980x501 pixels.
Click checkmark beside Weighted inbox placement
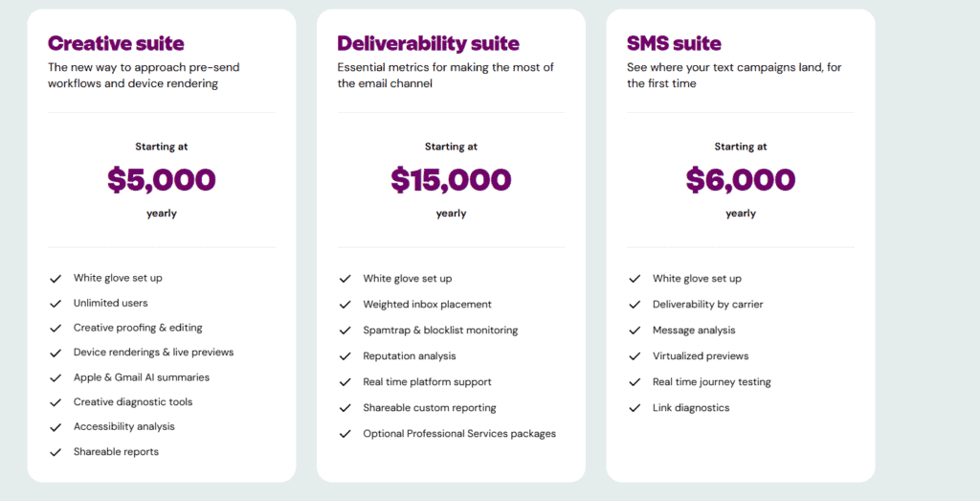[x=345, y=305]
